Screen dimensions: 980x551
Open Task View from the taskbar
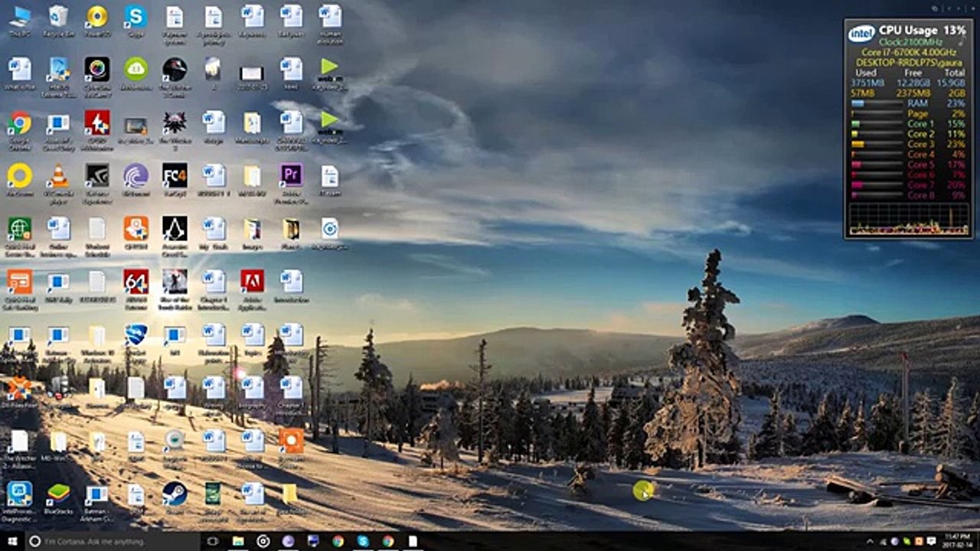click(x=213, y=541)
